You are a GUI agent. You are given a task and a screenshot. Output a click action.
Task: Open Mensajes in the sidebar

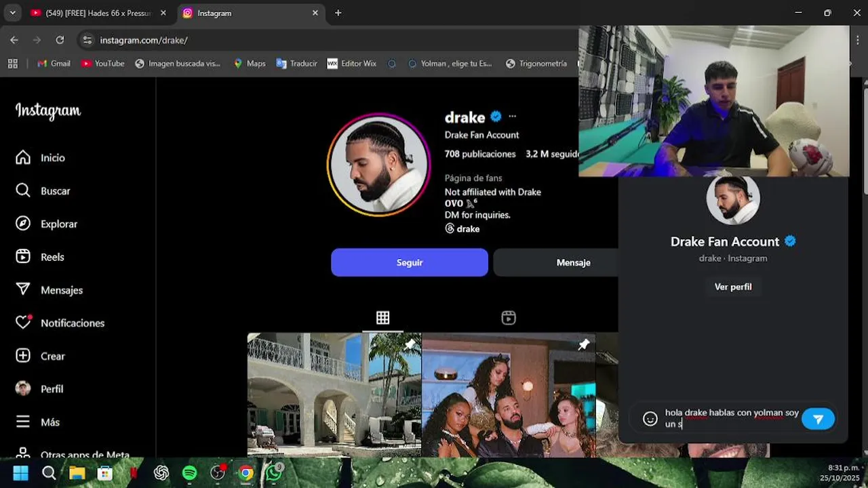click(49, 290)
